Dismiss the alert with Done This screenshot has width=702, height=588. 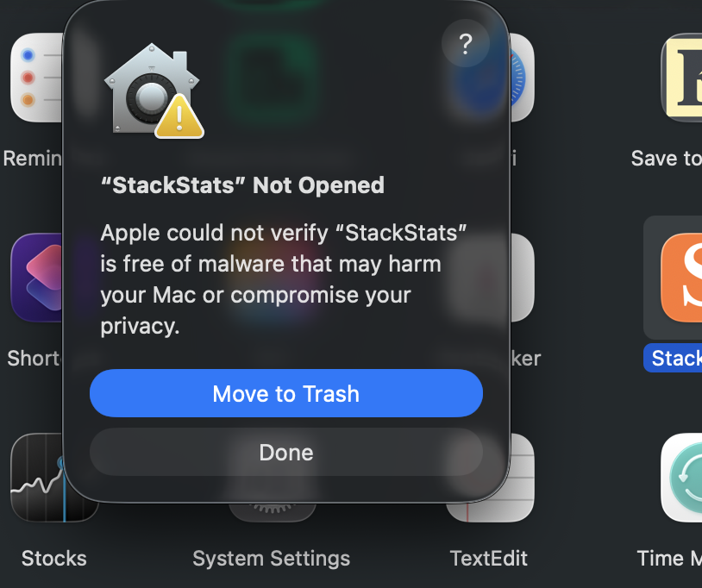pos(285,452)
